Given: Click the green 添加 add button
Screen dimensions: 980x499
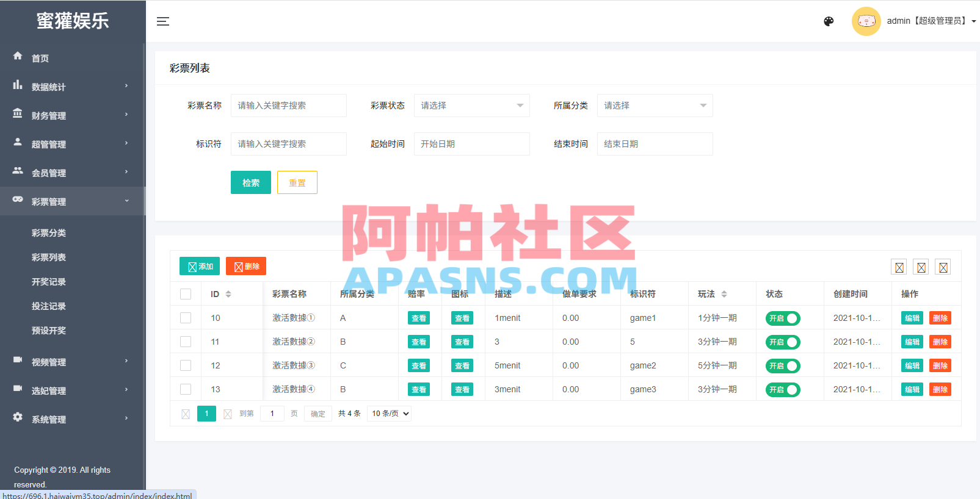Looking at the screenshot, I should coord(200,266).
